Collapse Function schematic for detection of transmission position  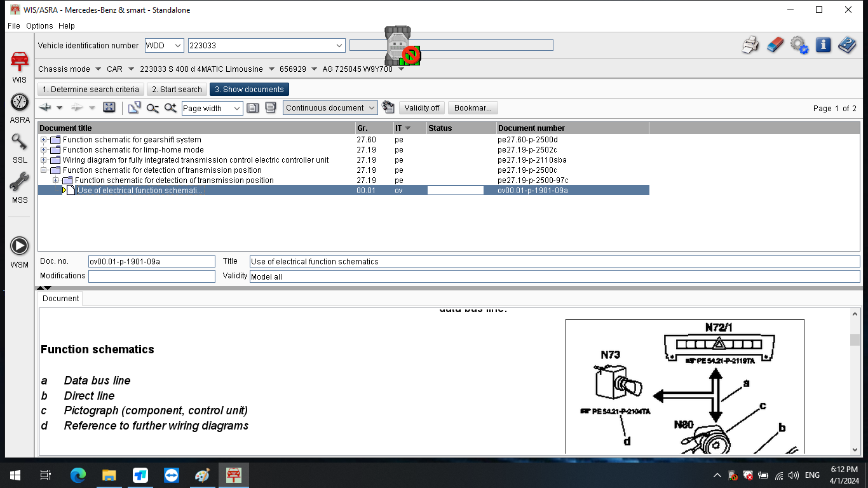[x=42, y=170]
